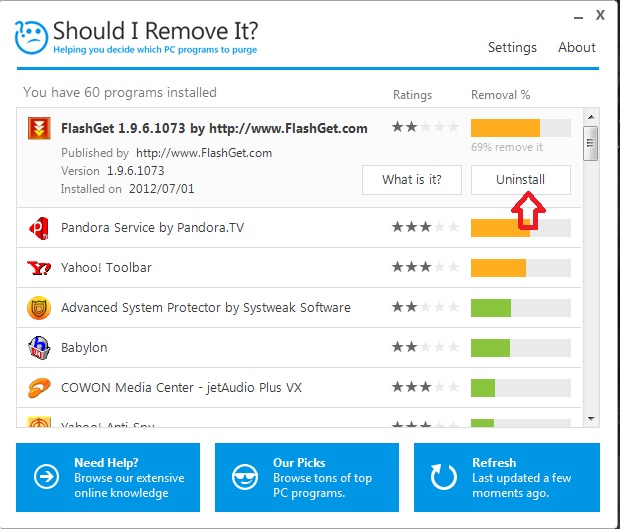The height and width of the screenshot is (529, 620).
Task: Click the scroll up arrow of program list
Action: 591,117
